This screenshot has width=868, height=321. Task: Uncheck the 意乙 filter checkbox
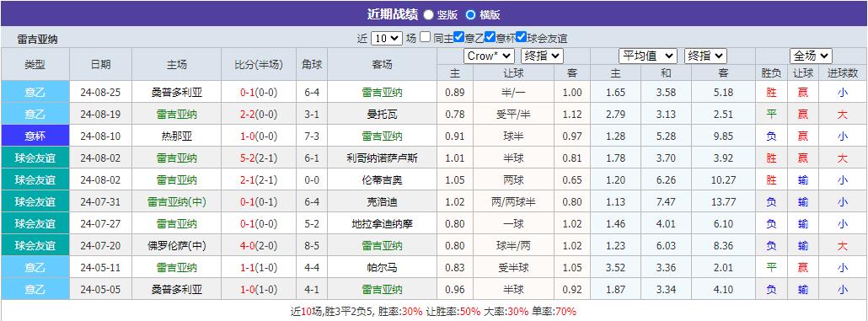tap(458, 38)
